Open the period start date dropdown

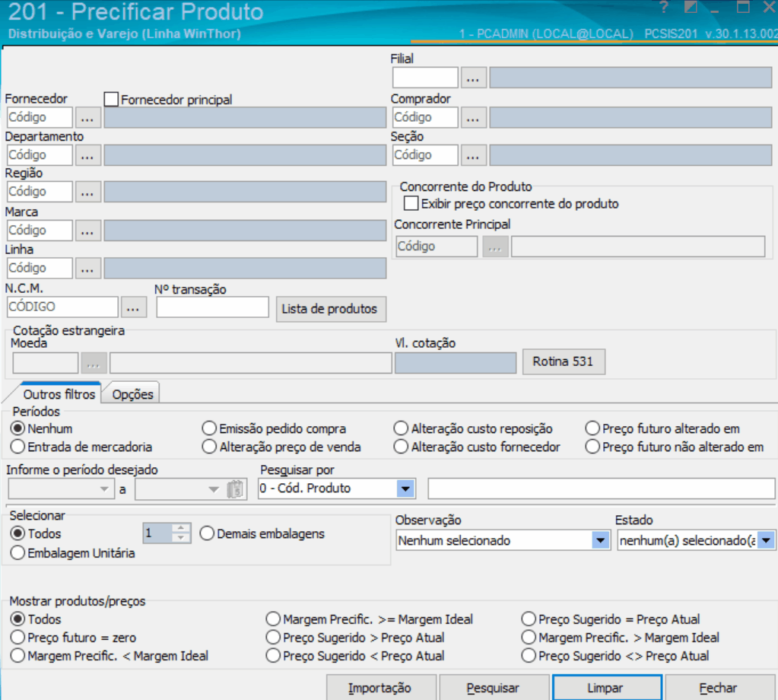point(104,489)
